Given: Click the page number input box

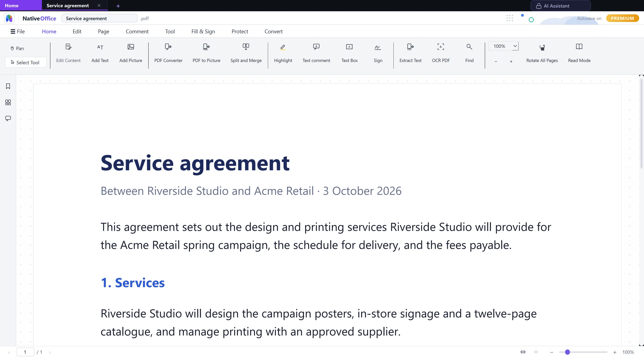Looking at the screenshot, I should pyautogui.click(x=25, y=352).
